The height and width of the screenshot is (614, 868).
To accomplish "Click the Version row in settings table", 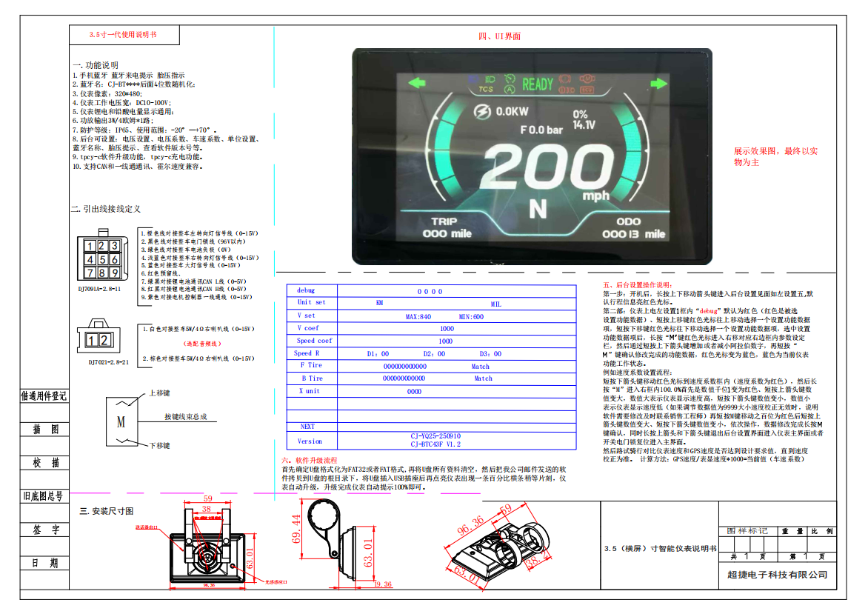I will (310, 441).
